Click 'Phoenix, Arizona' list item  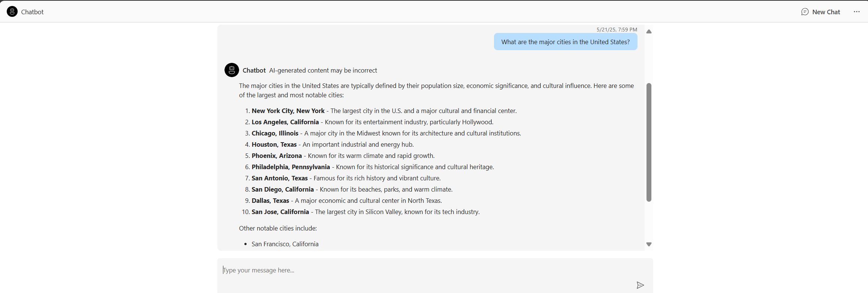point(343,156)
